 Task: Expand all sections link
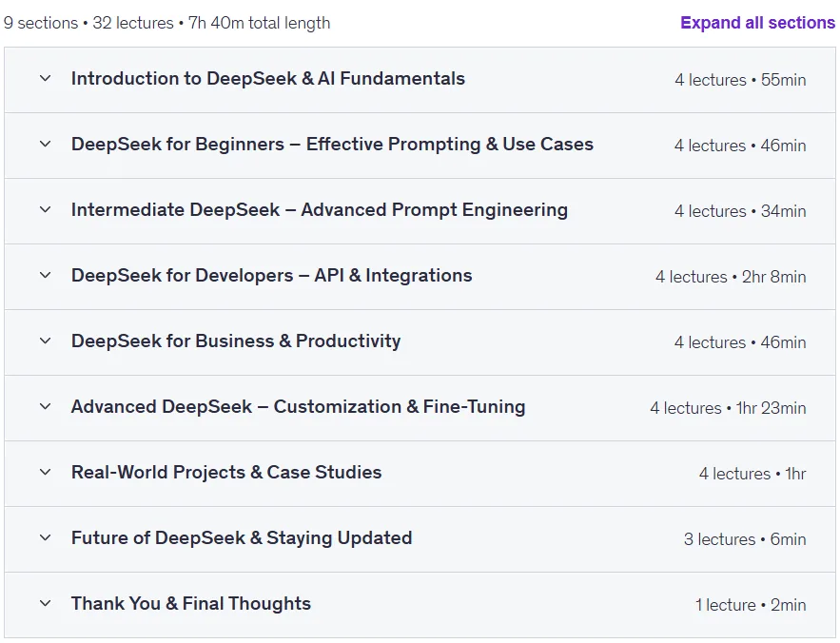point(757,23)
